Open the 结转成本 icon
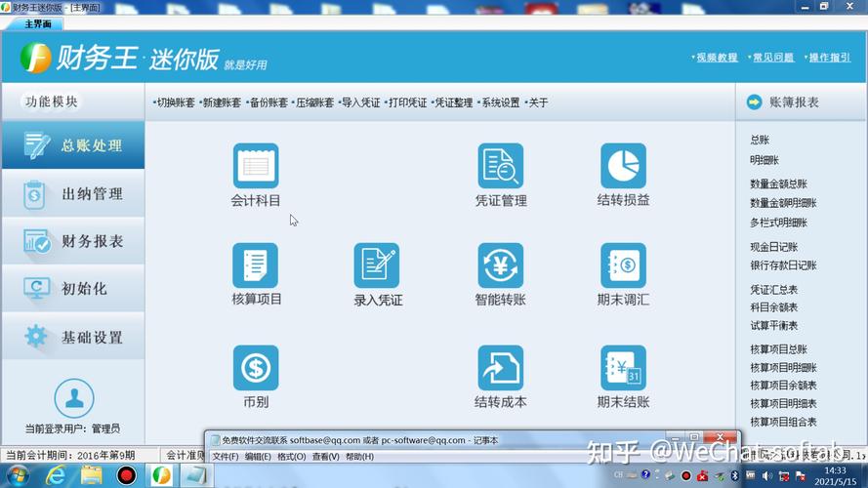Image resolution: width=868 pixels, height=488 pixels. (x=501, y=368)
